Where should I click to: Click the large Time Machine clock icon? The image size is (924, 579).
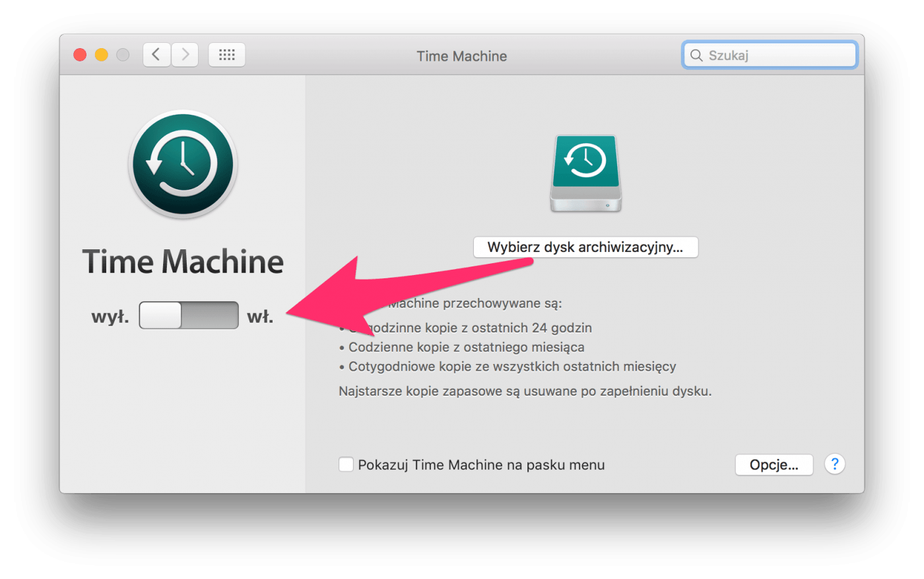[x=183, y=164]
